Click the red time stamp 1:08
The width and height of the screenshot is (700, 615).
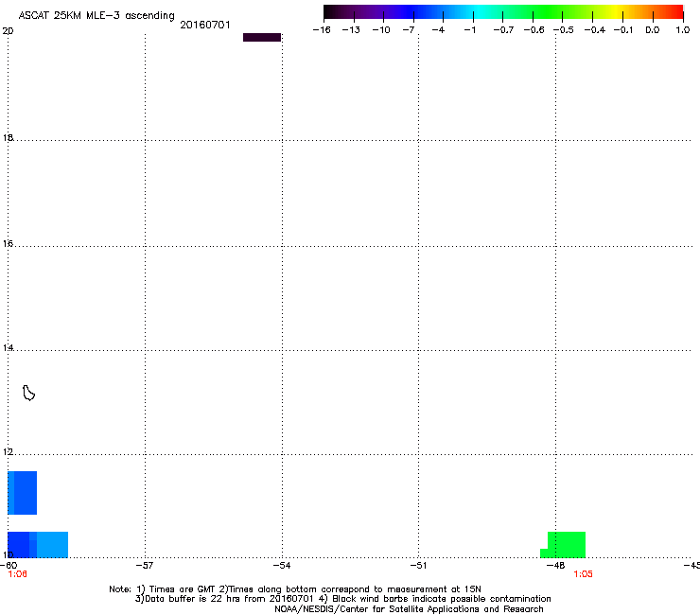(17, 574)
